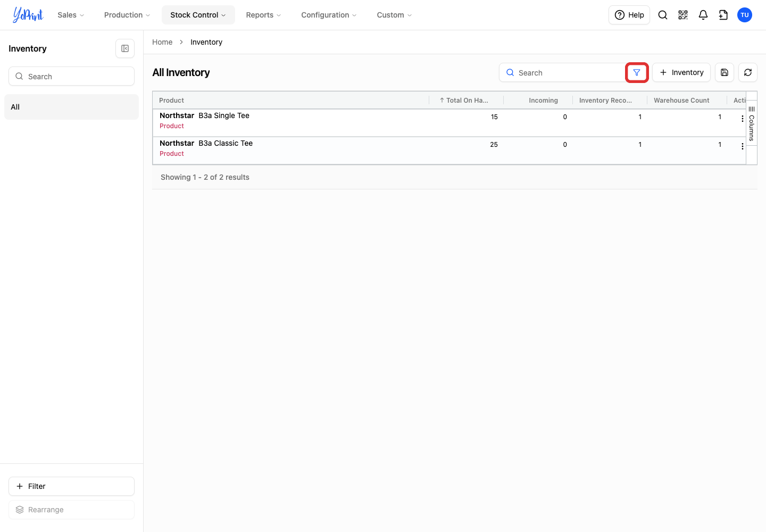The image size is (766, 532).
Task: Click Product label under B3a Single Tee
Action: (x=172, y=126)
